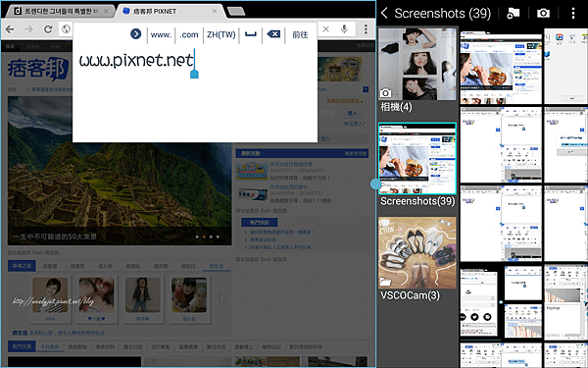Tap 前往 to go to the address

pos(300,34)
